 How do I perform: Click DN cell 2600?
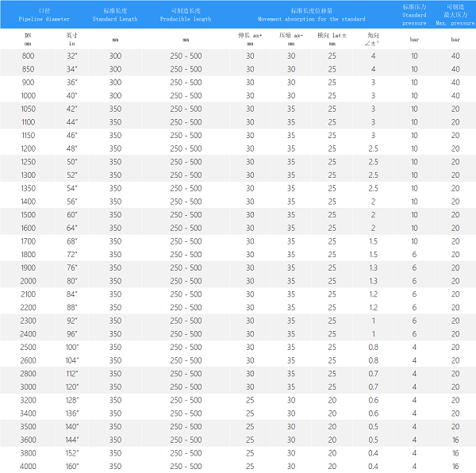coord(28,360)
